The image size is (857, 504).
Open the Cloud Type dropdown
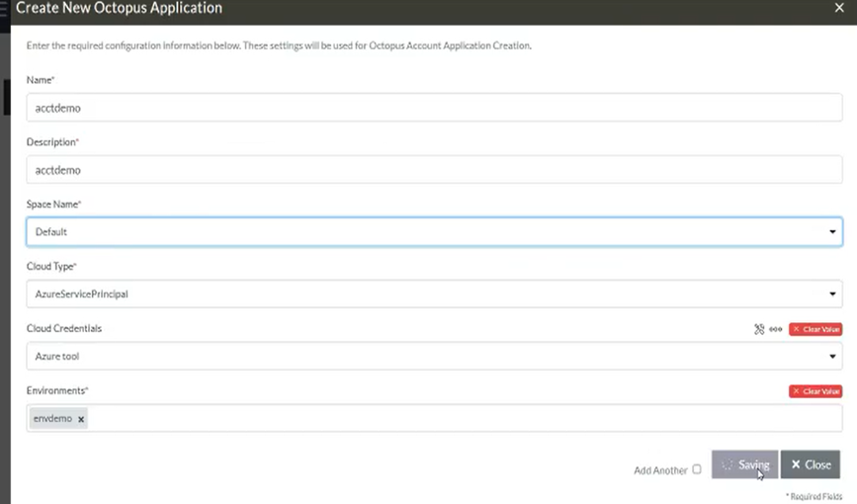click(435, 294)
